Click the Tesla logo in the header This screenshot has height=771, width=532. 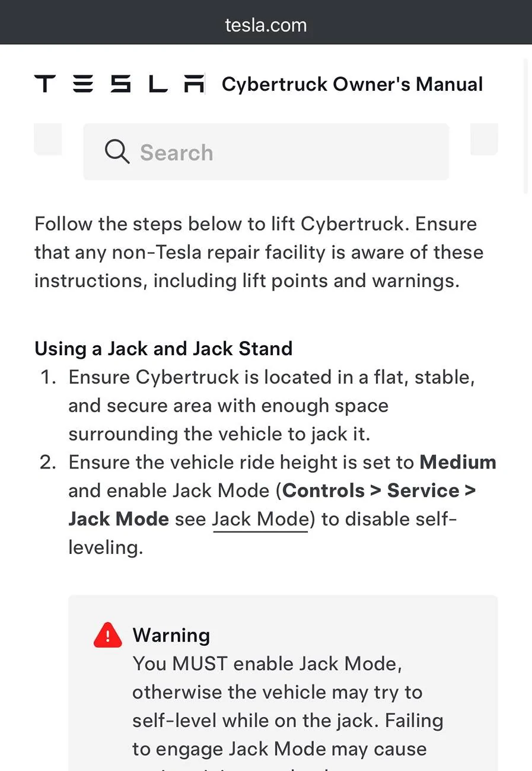point(119,84)
